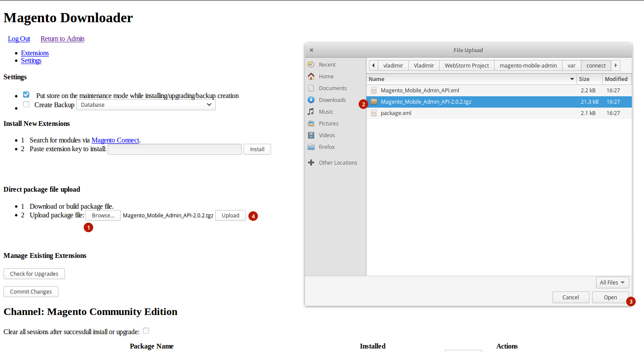Click the plus icon beside Other Locations

pyautogui.click(x=311, y=162)
